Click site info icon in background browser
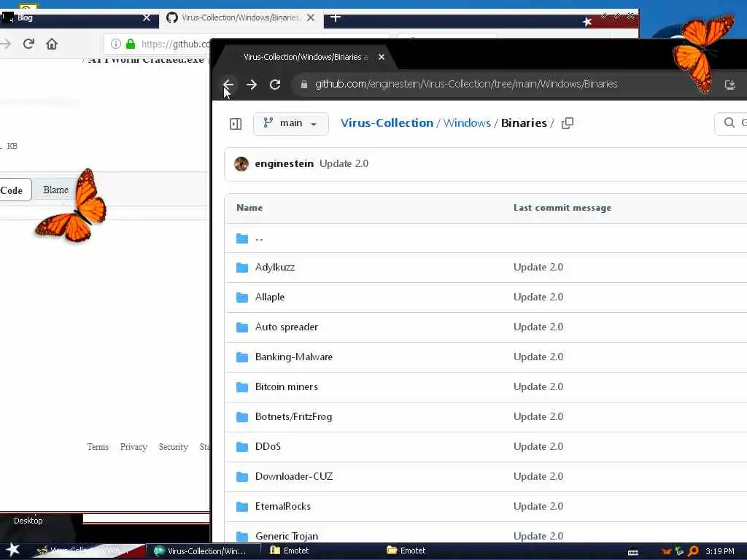Viewport: 747px width, 560px height. pos(115,44)
